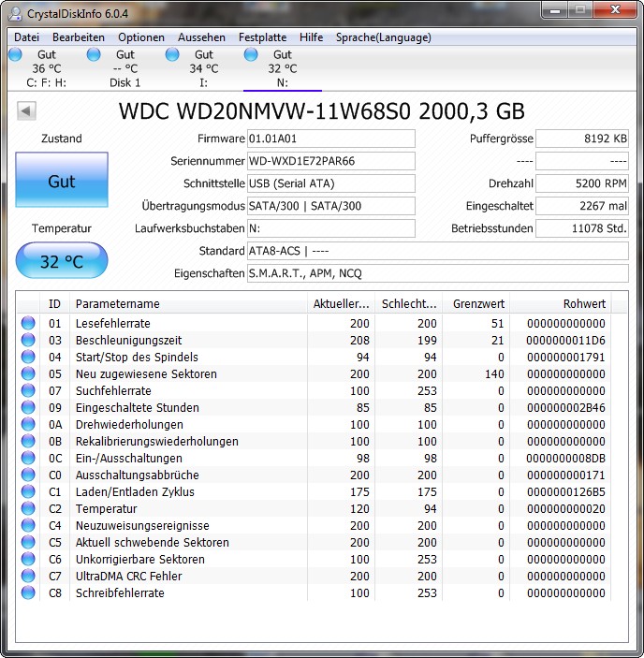This screenshot has width=644, height=658.
Task: Click the status orb for Neuzuweisungsereignisse
Action: click(x=28, y=525)
